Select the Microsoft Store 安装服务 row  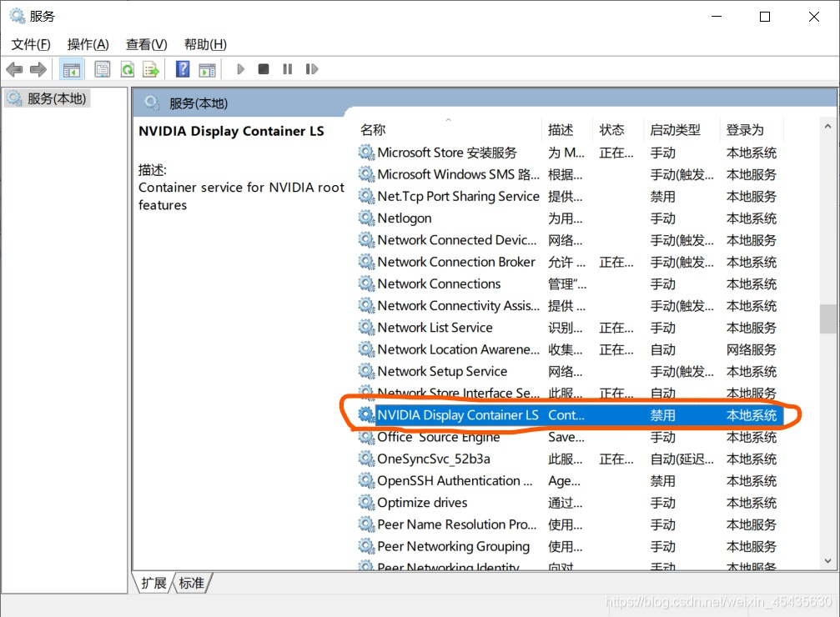[570, 153]
